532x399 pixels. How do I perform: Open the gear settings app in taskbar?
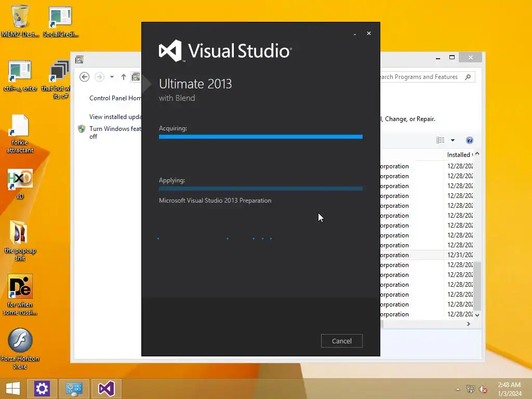(42, 389)
